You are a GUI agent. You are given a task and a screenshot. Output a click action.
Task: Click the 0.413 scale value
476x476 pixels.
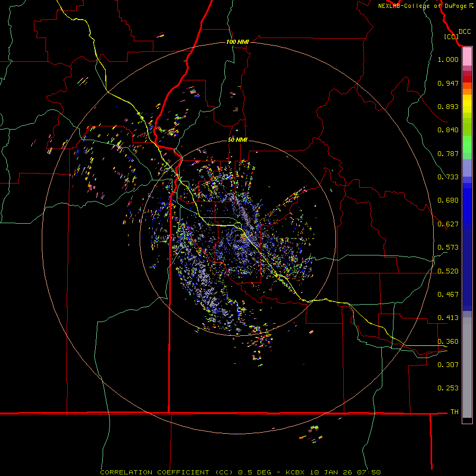(x=448, y=318)
